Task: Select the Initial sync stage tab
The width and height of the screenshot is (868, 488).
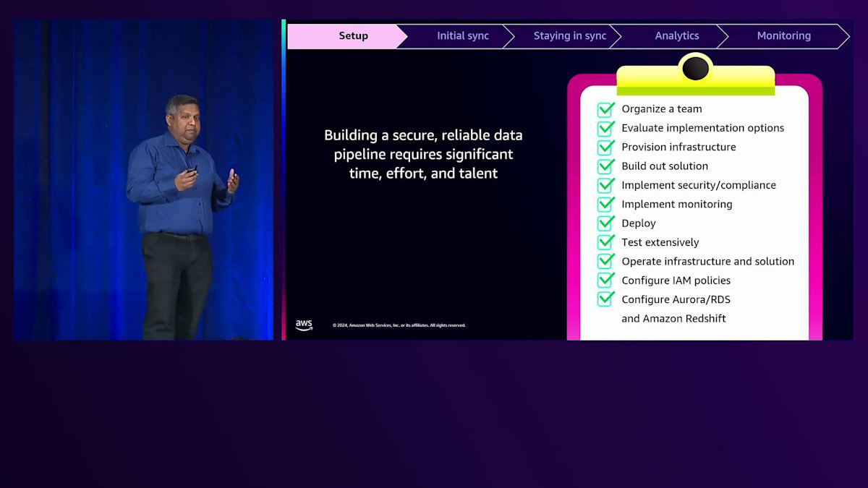Action: pyautogui.click(x=463, y=36)
